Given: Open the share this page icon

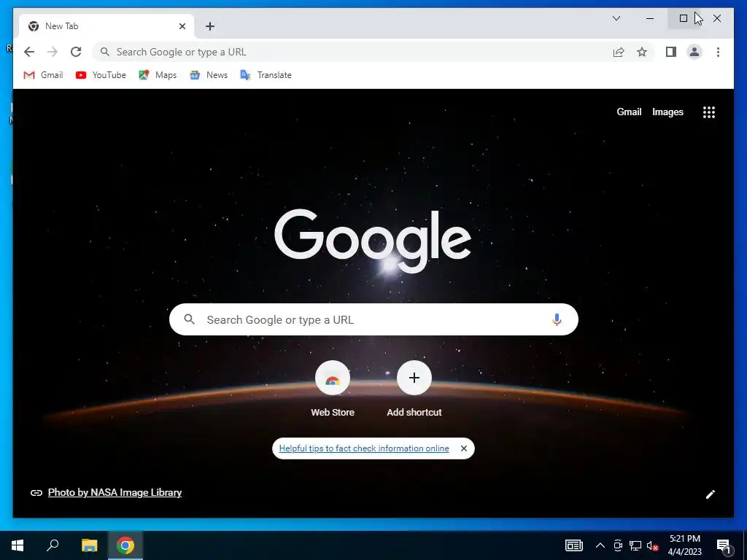Looking at the screenshot, I should (x=619, y=52).
